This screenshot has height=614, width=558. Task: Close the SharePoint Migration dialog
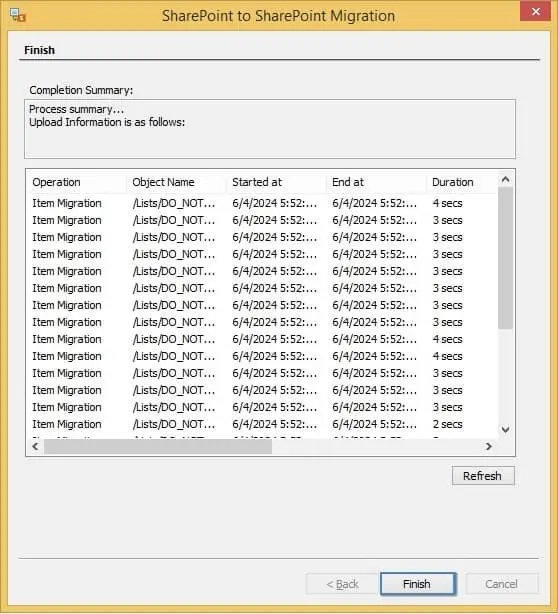coord(536,11)
